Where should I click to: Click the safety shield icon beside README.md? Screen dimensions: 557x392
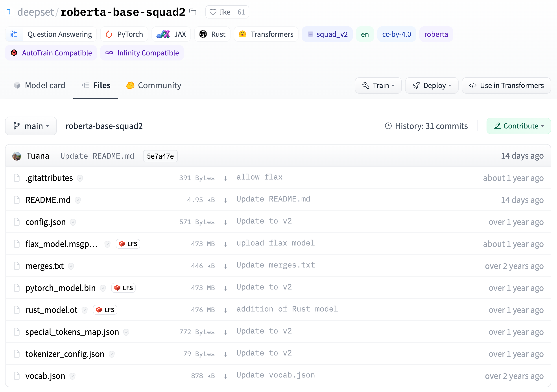(78, 200)
